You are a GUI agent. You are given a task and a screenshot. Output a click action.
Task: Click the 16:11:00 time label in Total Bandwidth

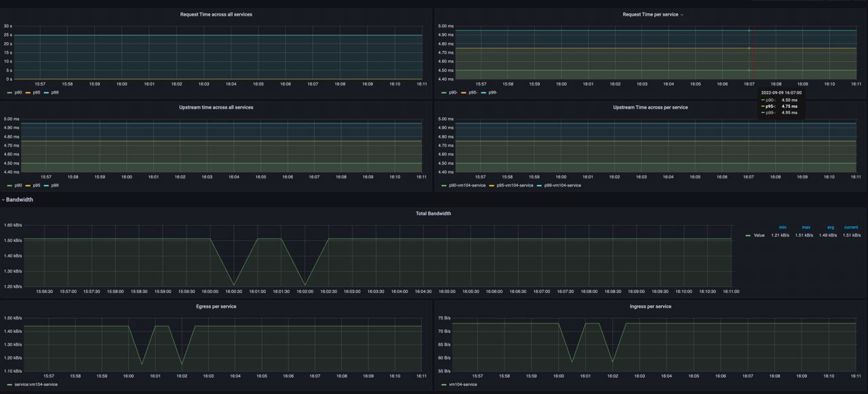point(730,292)
